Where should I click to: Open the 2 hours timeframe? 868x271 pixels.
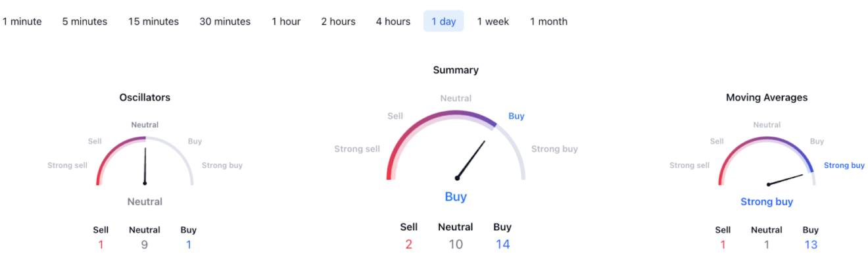tap(338, 21)
